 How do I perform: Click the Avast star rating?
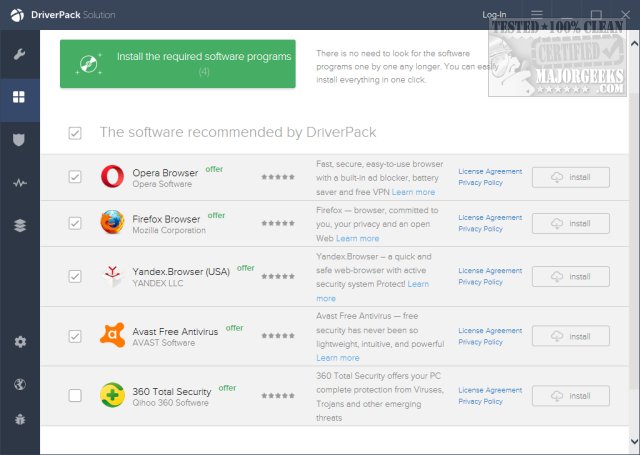(276, 337)
